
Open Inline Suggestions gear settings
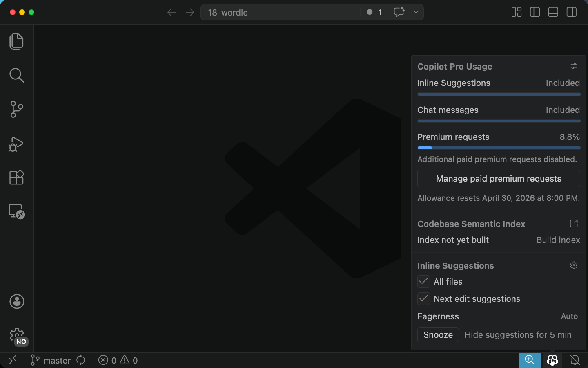574,265
